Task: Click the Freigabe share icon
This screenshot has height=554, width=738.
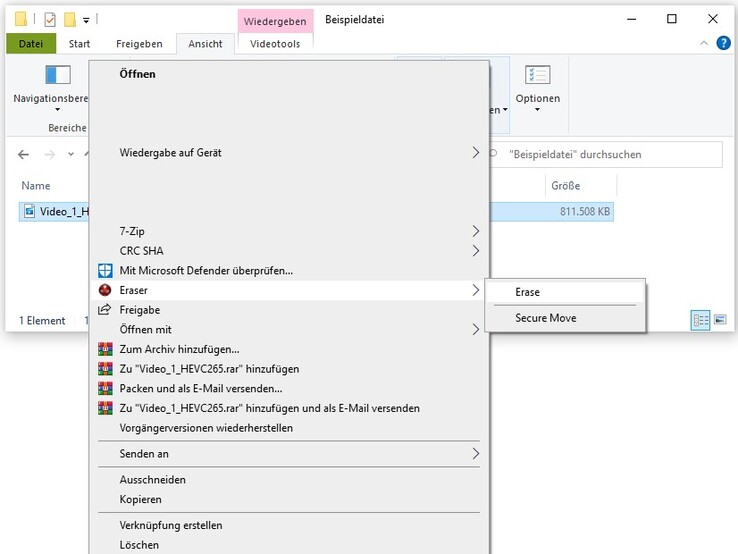Action: (104, 310)
